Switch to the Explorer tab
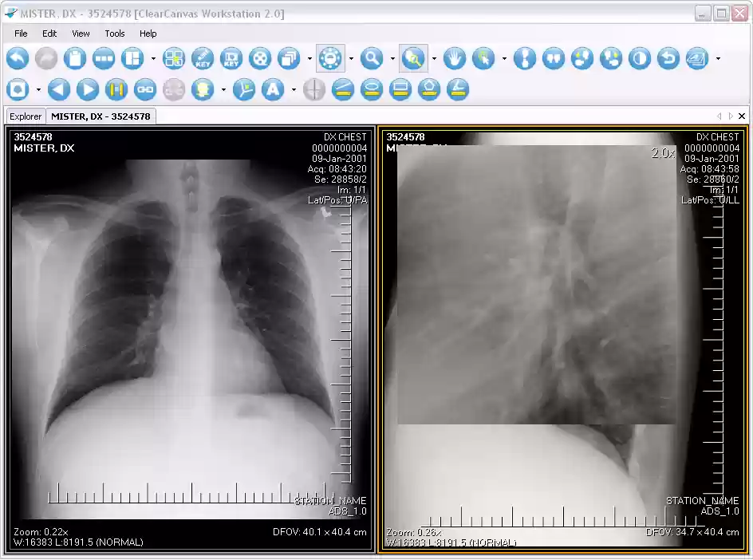753x560 pixels. 26,116
